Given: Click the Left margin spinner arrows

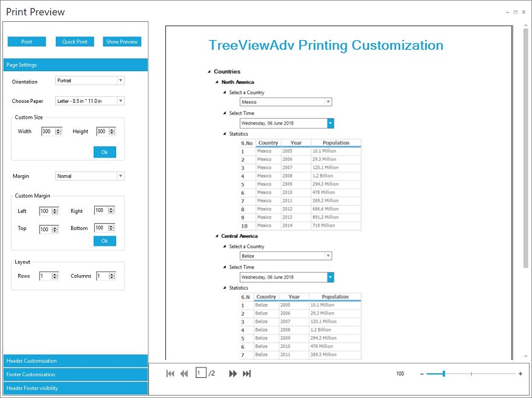Looking at the screenshot, I should [55, 211].
